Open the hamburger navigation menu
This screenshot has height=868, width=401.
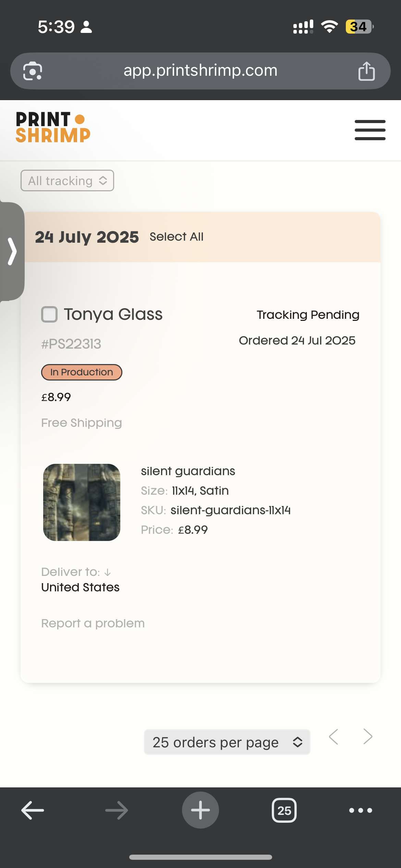(370, 130)
